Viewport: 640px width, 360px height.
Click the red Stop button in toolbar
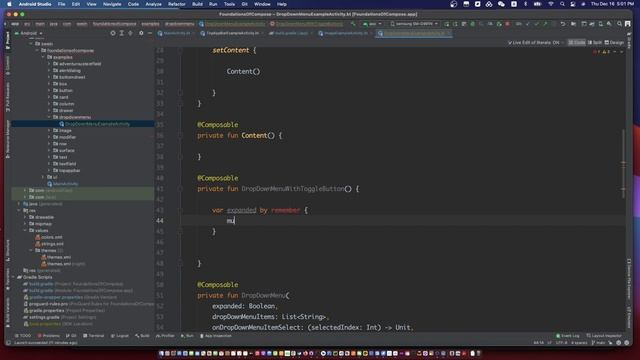pos(507,24)
